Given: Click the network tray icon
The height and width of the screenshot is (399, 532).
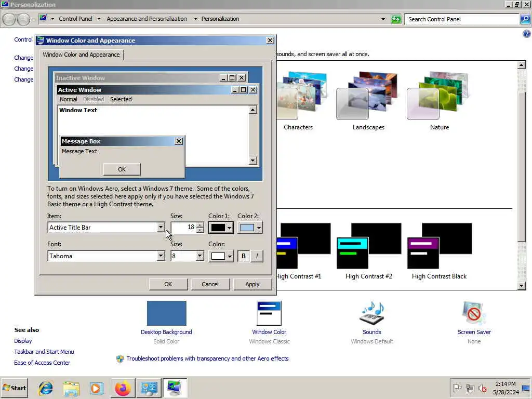Looking at the screenshot, I should (470, 388).
